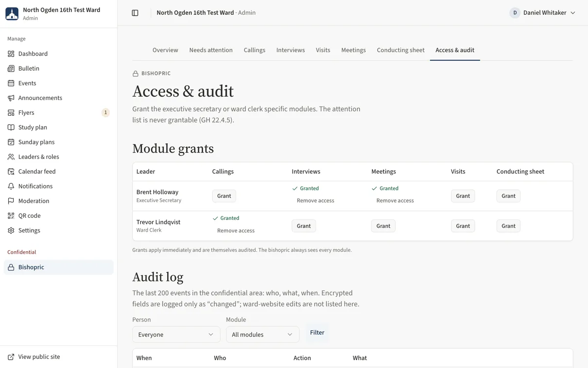Switch to the Needs attention tab
This screenshot has width=588, height=368.
tap(211, 50)
